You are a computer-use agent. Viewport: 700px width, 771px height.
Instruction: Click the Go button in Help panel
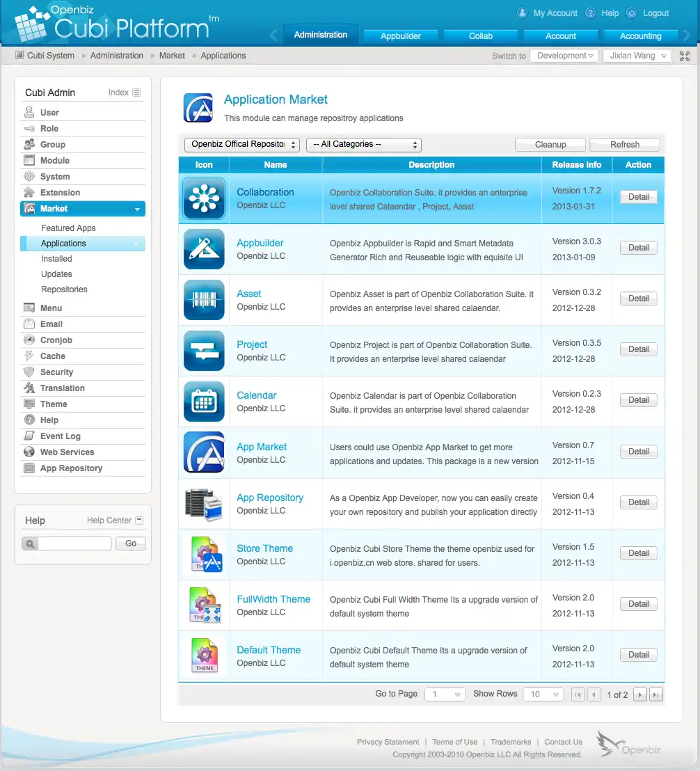point(130,543)
